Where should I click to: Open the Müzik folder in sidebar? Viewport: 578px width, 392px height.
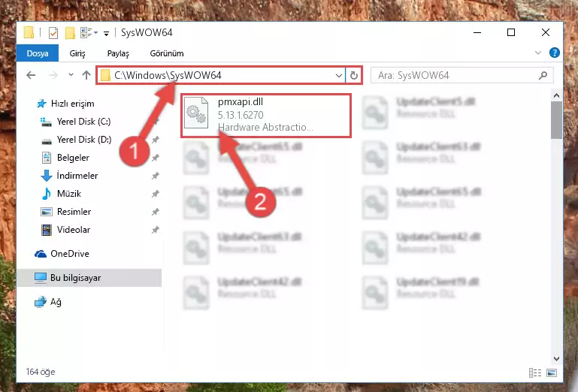[x=61, y=194]
